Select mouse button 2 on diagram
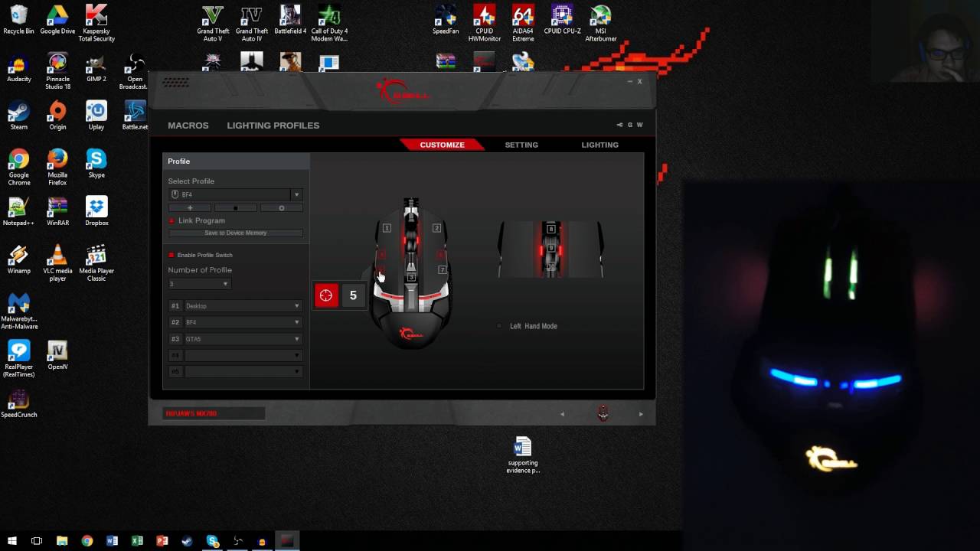This screenshot has width=980, height=551. 436,228
